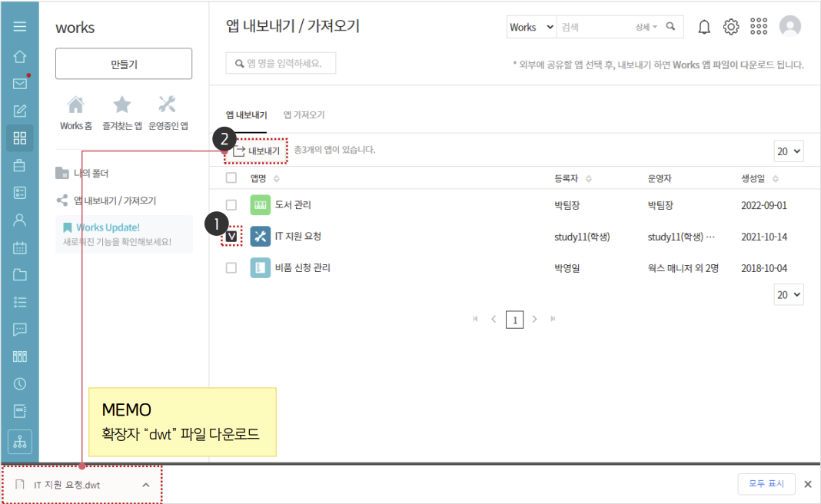The image size is (821, 504).
Task: Click the 만들기 button
Action: pos(124,64)
